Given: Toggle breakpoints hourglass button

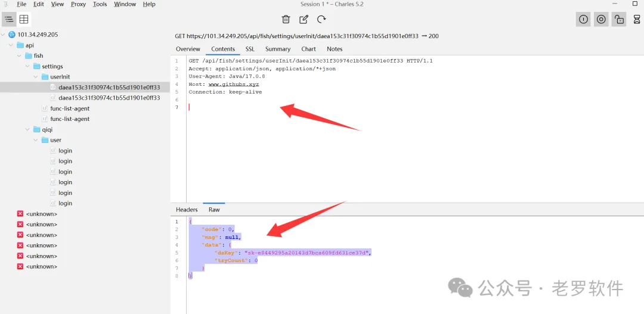Looking at the screenshot, I should [637, 19].
